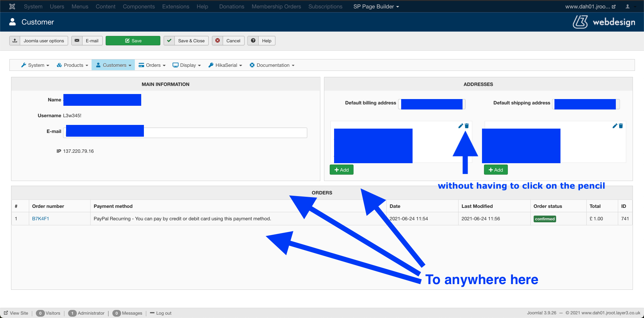Open the Donations menu item

232,6
